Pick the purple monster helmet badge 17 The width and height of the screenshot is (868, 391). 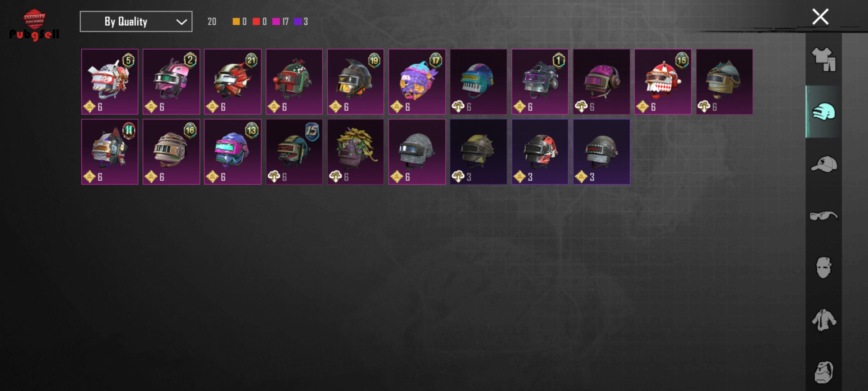pyautogui.click(x=417, y=82)
